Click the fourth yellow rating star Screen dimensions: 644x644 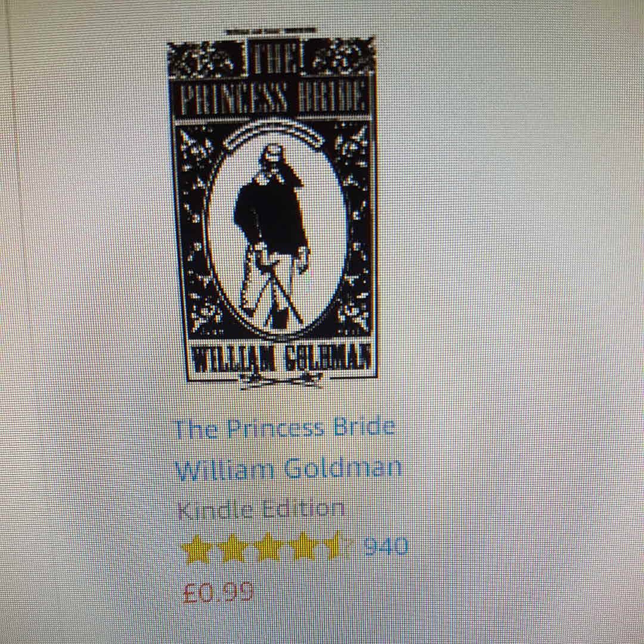(x=304, y=547)
